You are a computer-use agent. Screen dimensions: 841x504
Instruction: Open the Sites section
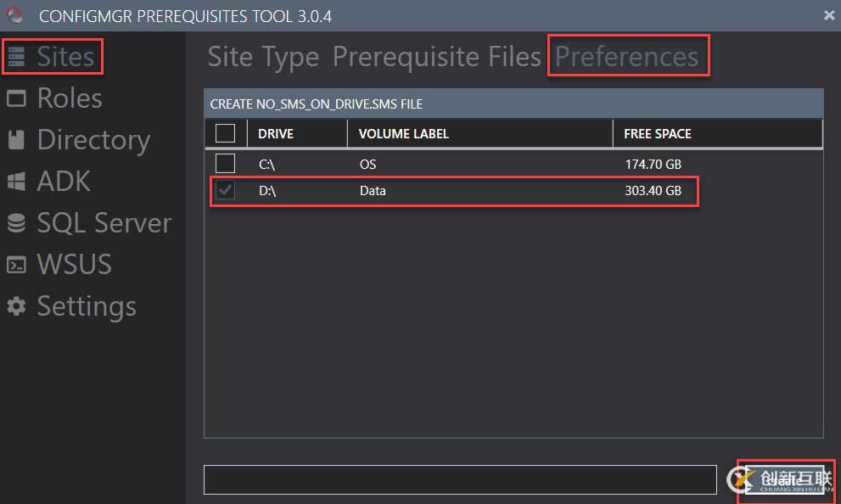64,57
